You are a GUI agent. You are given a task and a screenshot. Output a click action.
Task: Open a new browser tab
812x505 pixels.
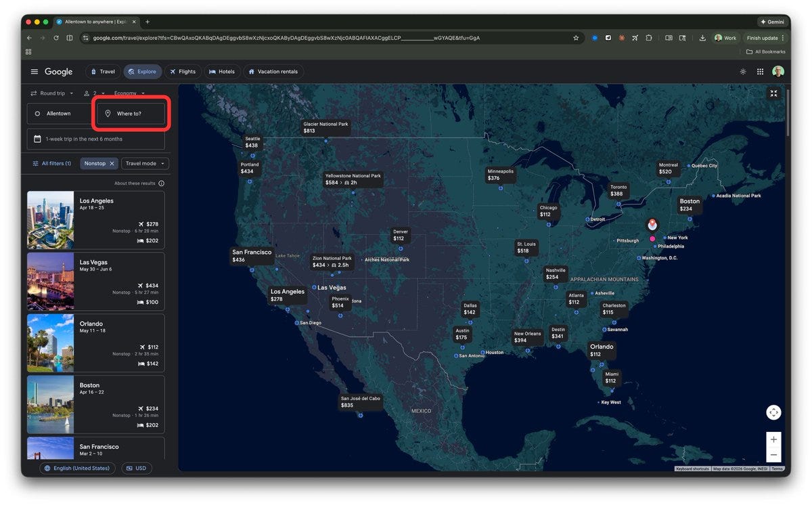pos(148,22)
